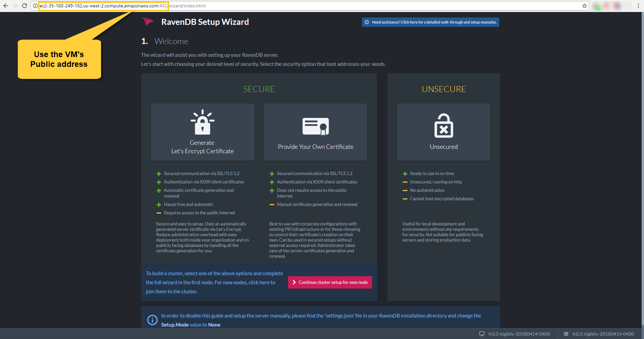This screenshot has width=644, height=339.
Task: Click the server stack icon in status bar
Action: pyautogui.click(x=566, y=334)
